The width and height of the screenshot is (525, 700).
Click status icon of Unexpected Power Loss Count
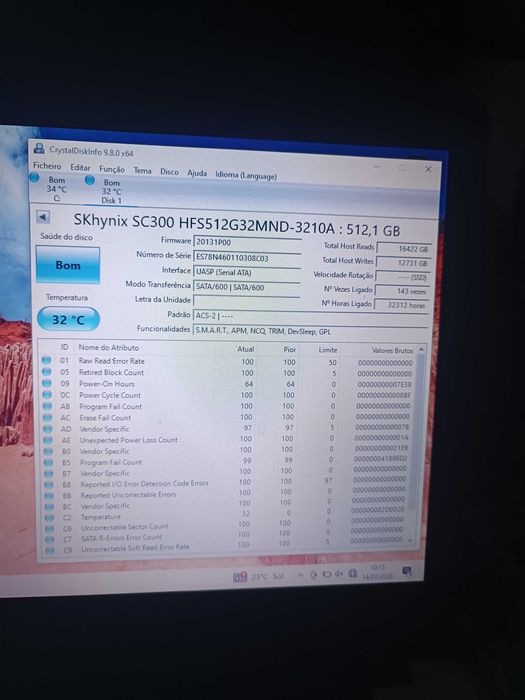tap(48, 440)
